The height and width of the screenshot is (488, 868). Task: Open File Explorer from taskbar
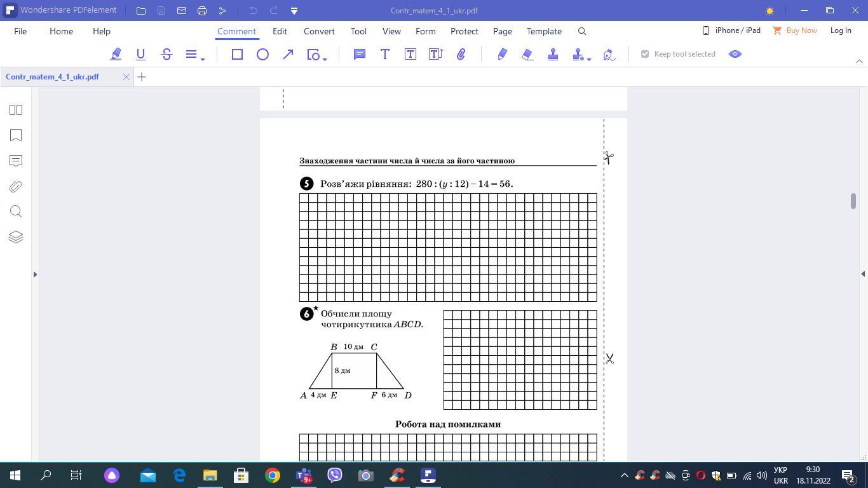[x=210, y=475]
